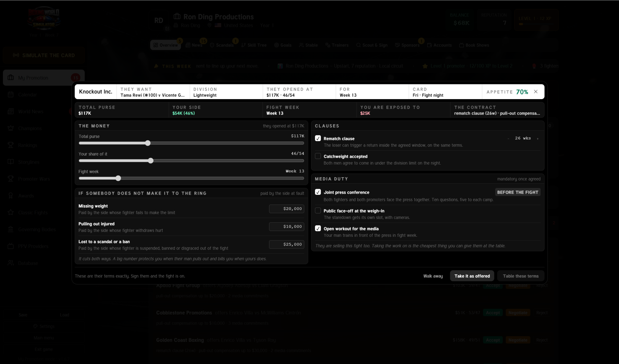
Task: Edit Pulling out injured amount field
Action: 287,227
